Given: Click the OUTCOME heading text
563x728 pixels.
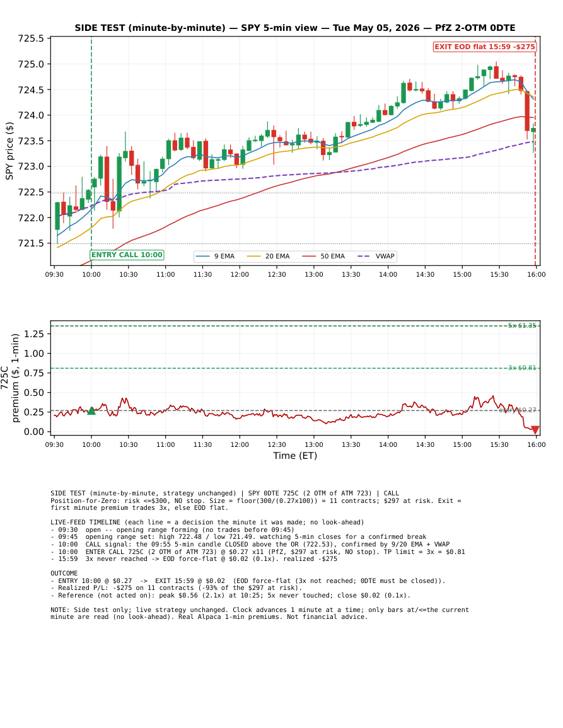Looking at the screenshot, I should [x=64, y=574].
